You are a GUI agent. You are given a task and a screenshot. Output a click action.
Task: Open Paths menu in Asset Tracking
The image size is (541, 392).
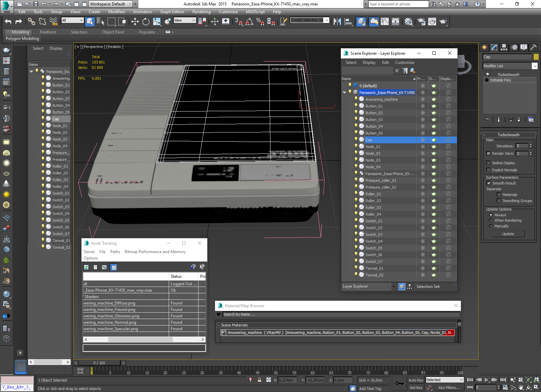pyautogui.click(x=115, y=252)
